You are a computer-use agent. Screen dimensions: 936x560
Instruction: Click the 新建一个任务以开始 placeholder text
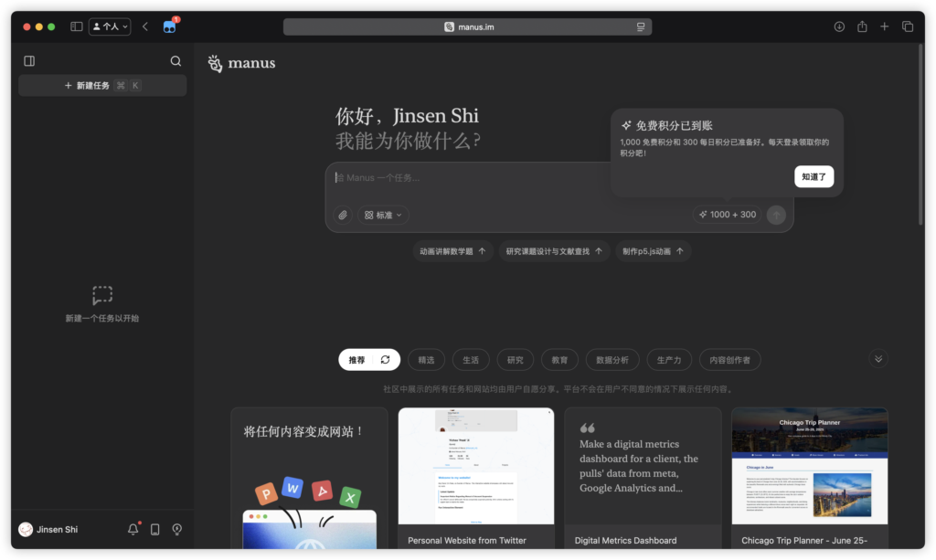pyautogui.click(x=102, y=318)
